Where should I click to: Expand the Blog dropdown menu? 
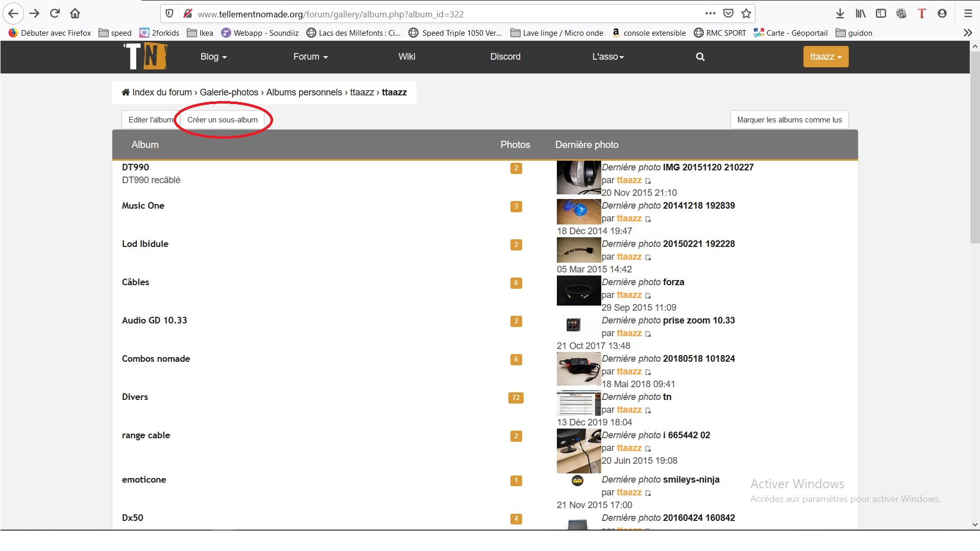[213, 57]
